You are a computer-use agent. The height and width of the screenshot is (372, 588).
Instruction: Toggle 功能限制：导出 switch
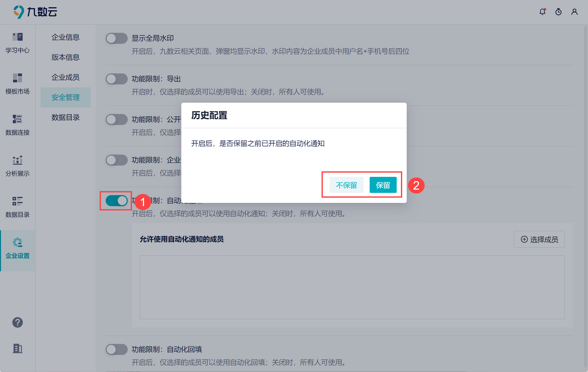click(116, 79)
